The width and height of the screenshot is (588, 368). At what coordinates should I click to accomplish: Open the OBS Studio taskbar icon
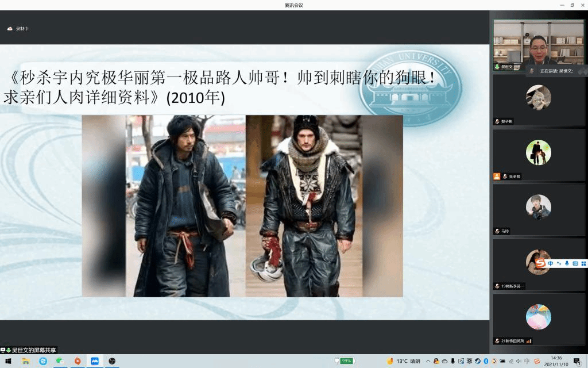(112, 361)
